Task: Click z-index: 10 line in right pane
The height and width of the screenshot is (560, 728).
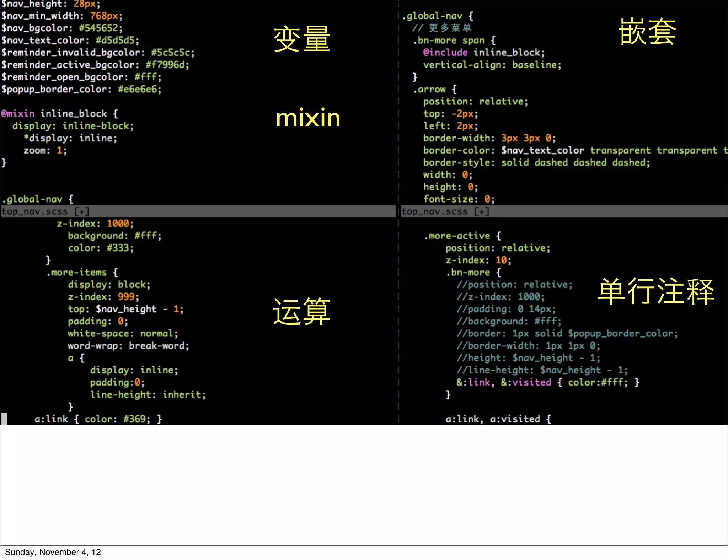Action: pyautogui.click(x=478, y=260)
